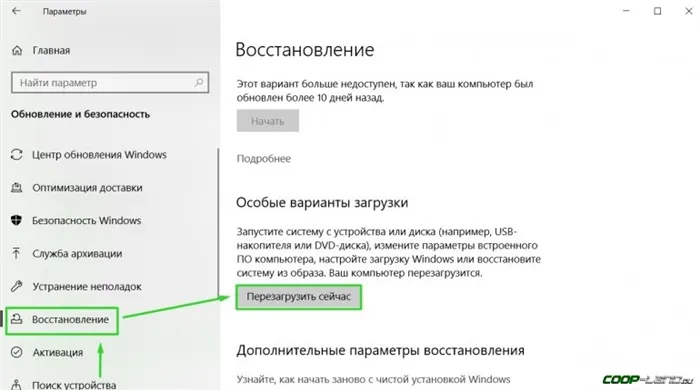This screenshot has width=700, height=390.
Task: Click the Backup upward arrow icon
Action: [x=17, y=253]
